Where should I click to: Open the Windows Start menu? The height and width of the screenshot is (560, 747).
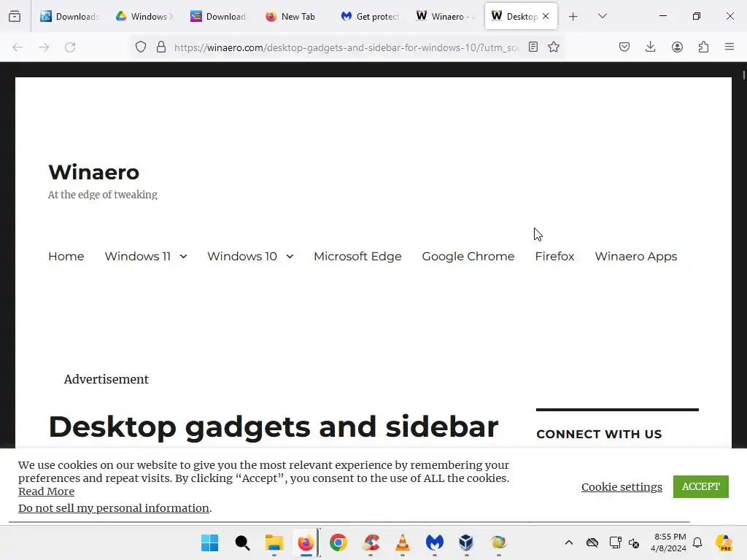pyautogui.click(x=209, y=542)
